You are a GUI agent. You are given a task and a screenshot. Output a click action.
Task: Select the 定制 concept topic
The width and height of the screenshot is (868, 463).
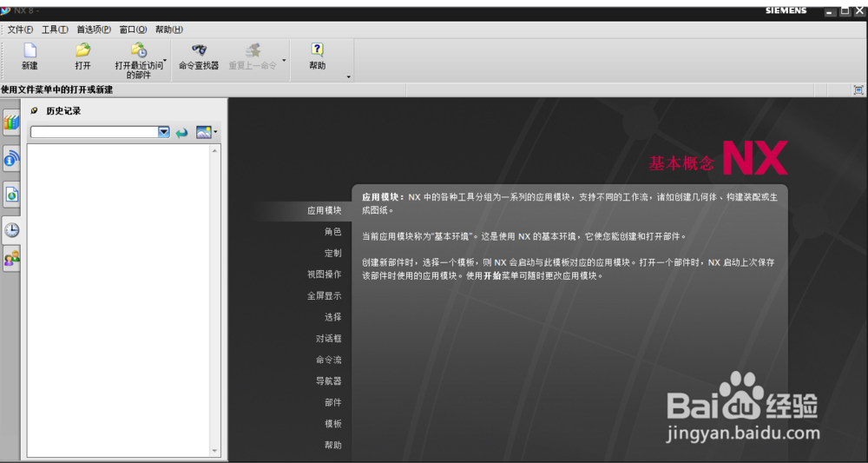(333, 253)
